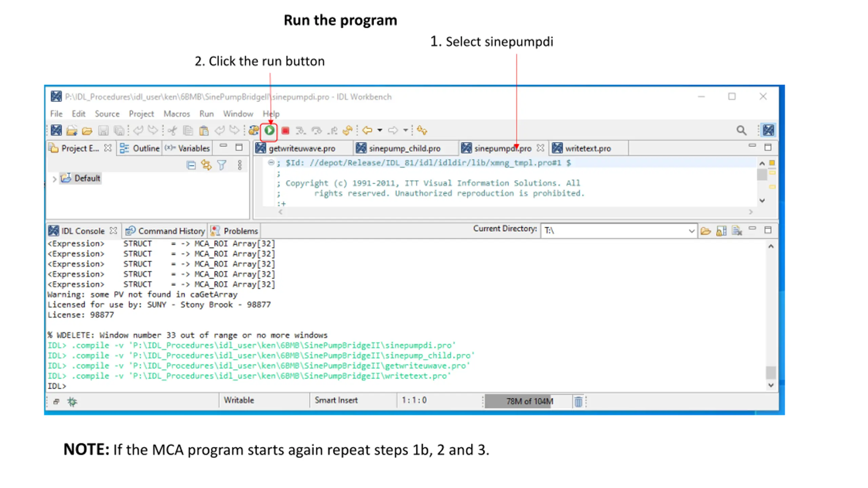
Task: Click the console scrollbar down arrow
Action: click(x=771, y=385)
